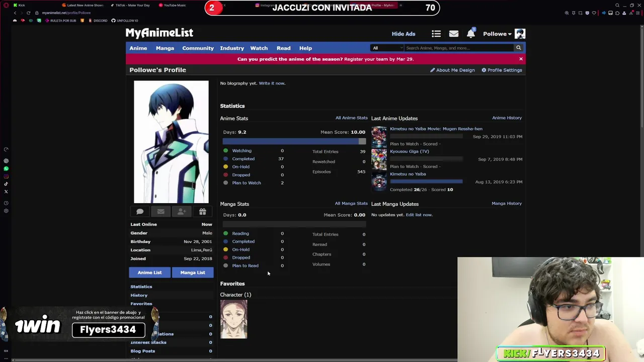This screenshot has width=644, height=362.
Task: Open the DISCORD bookmark
Action: click(x=97, y=21)
